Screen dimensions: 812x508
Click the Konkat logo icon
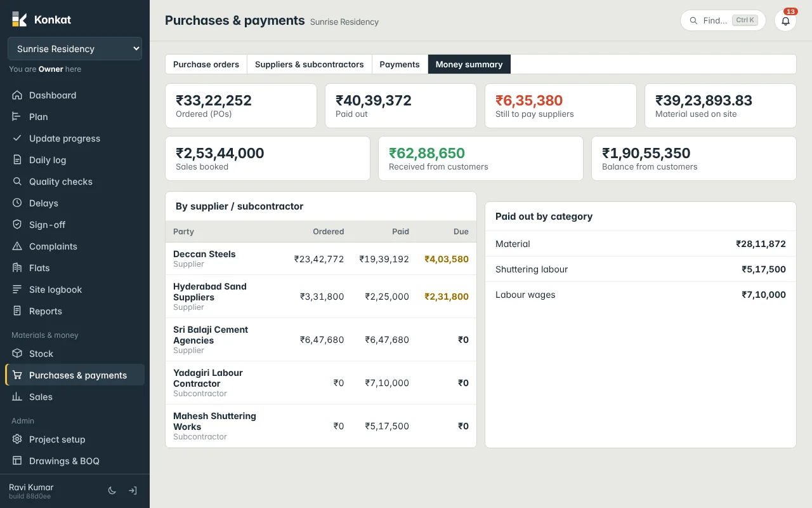tap(20, 19)
